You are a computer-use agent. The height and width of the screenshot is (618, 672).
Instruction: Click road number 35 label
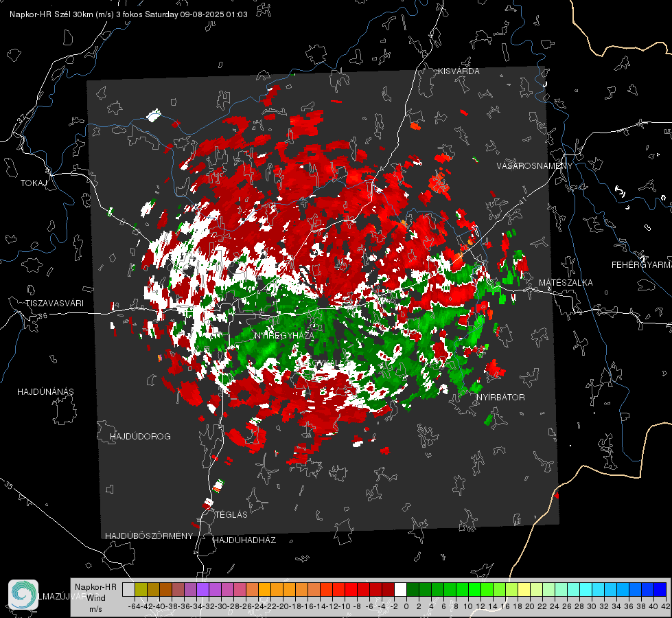pos(9,485)
